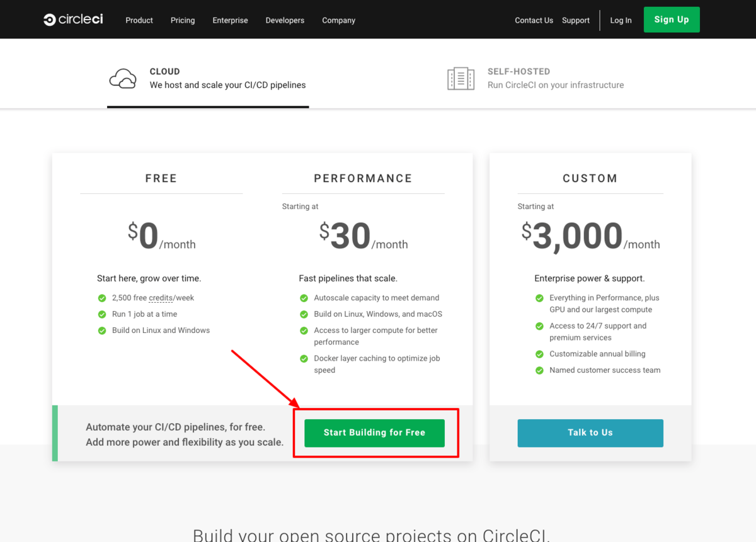Go to Contact Us

pos(534,20)
